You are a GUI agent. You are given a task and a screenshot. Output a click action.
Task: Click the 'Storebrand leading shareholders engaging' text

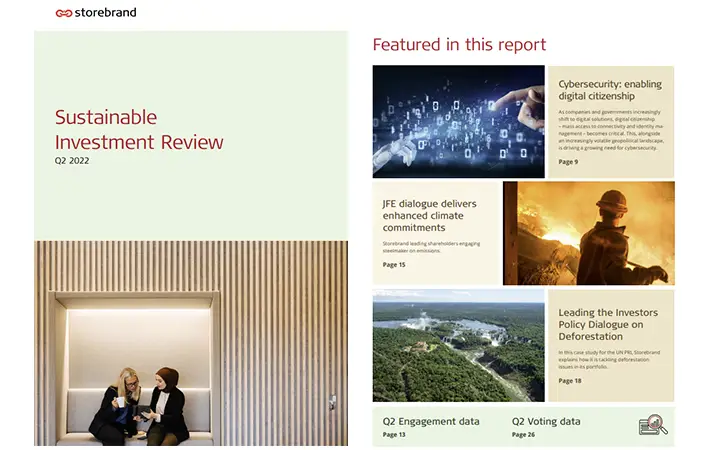(x=431, y=247)
